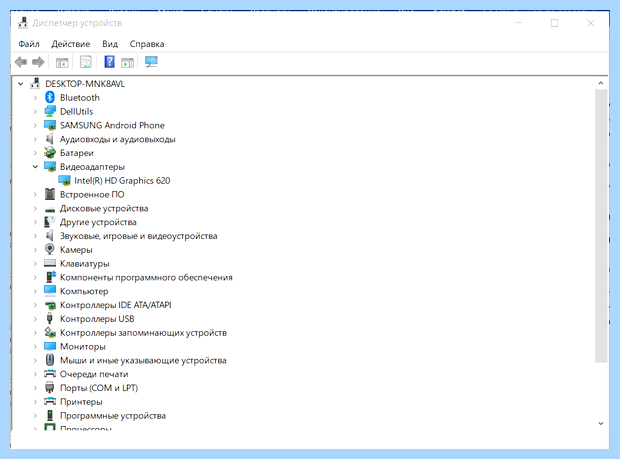This screenshot has height=459, width=620.
Task: Click the Батареи battery icon
Action: point(50,153)
